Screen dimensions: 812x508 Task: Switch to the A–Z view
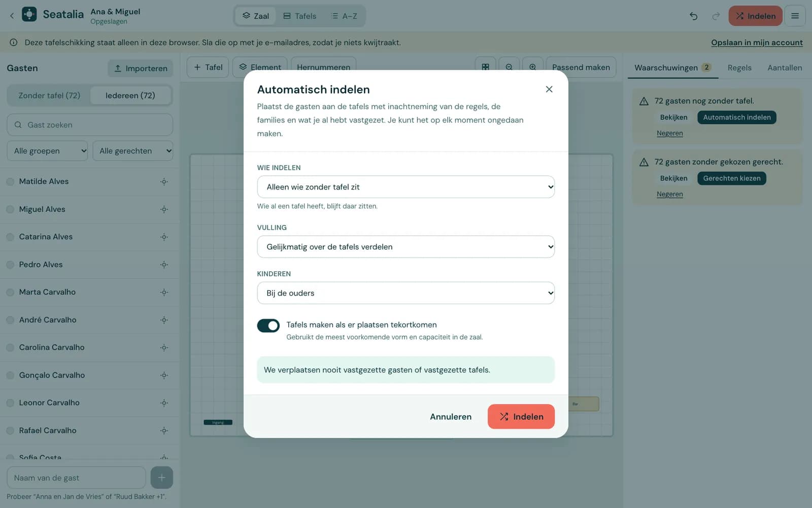tap(344, 16)
